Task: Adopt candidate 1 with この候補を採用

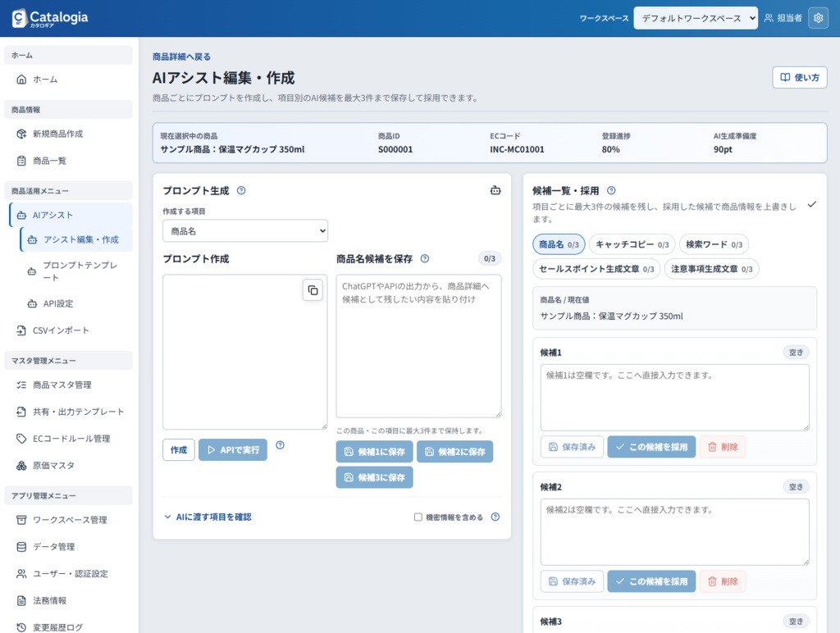Action: tap(651, 447)
